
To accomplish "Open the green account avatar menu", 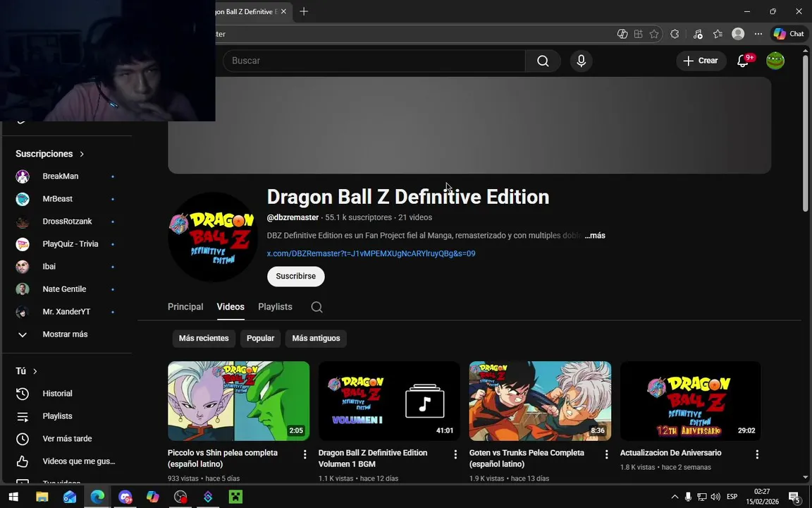I will (775, 61).
